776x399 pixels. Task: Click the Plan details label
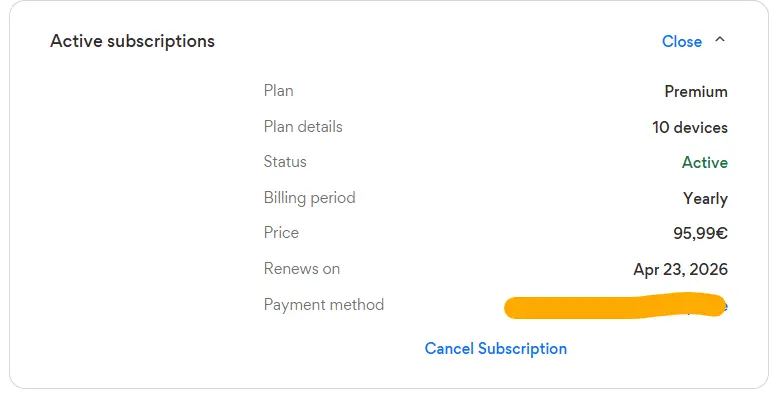(303, 127)
